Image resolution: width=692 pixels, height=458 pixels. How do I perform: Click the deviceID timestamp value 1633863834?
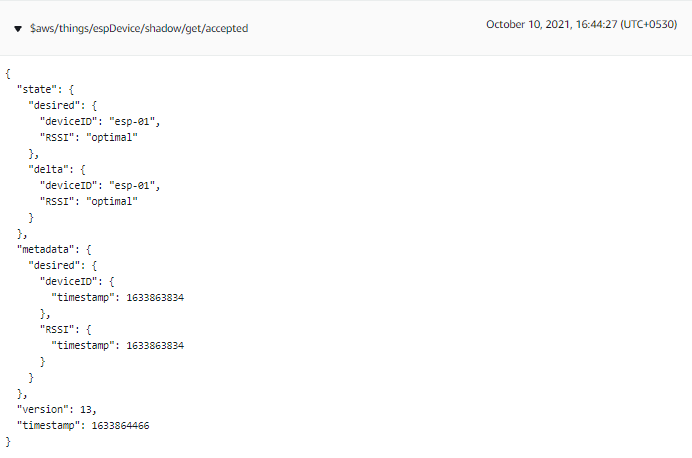155,297
